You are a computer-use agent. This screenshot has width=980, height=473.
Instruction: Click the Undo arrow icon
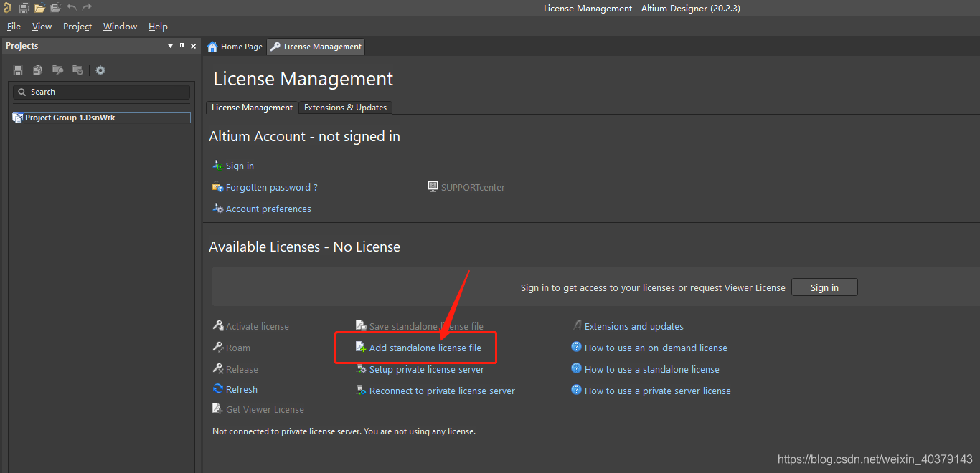71,8
